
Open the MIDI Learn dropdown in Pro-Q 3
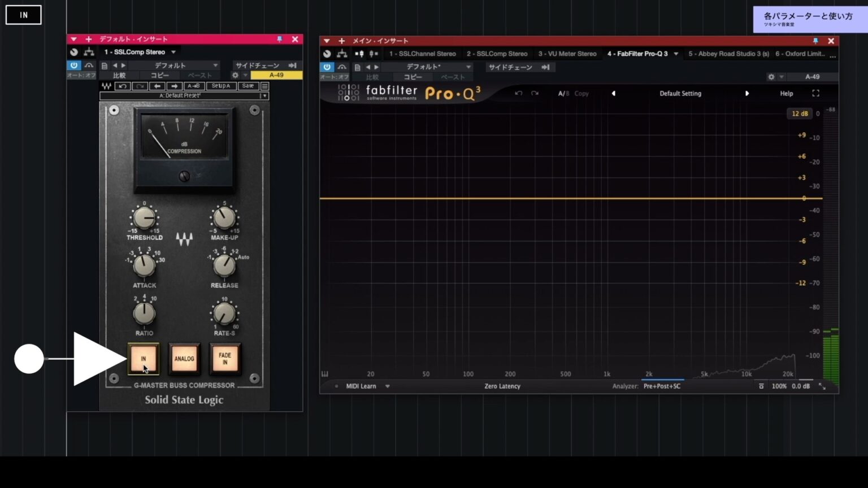364,386
